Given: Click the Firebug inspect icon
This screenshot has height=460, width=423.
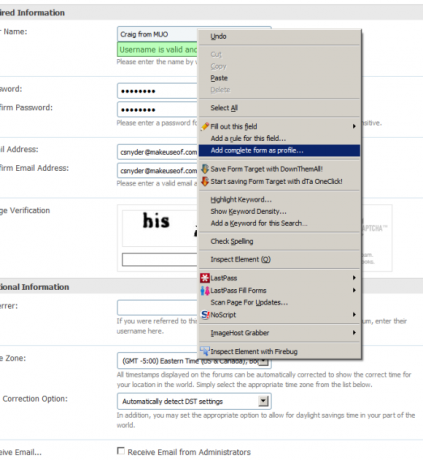Looking at the screenshot, I should point(204,351).
